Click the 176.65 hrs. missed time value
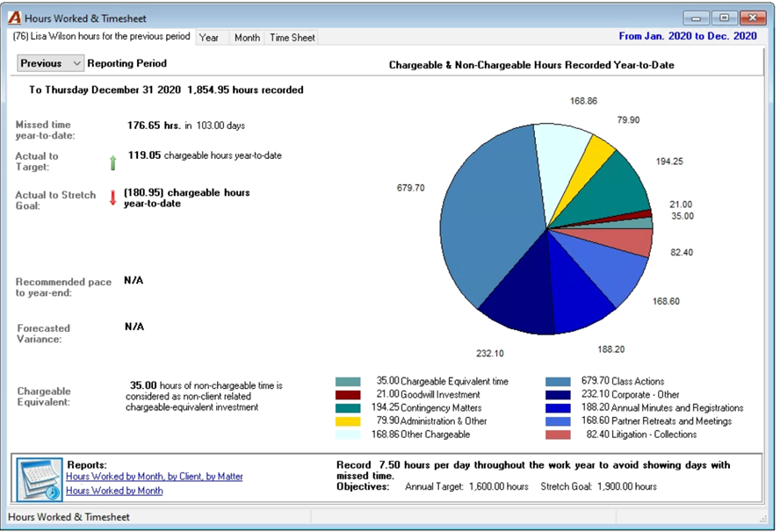 [154, 126]
